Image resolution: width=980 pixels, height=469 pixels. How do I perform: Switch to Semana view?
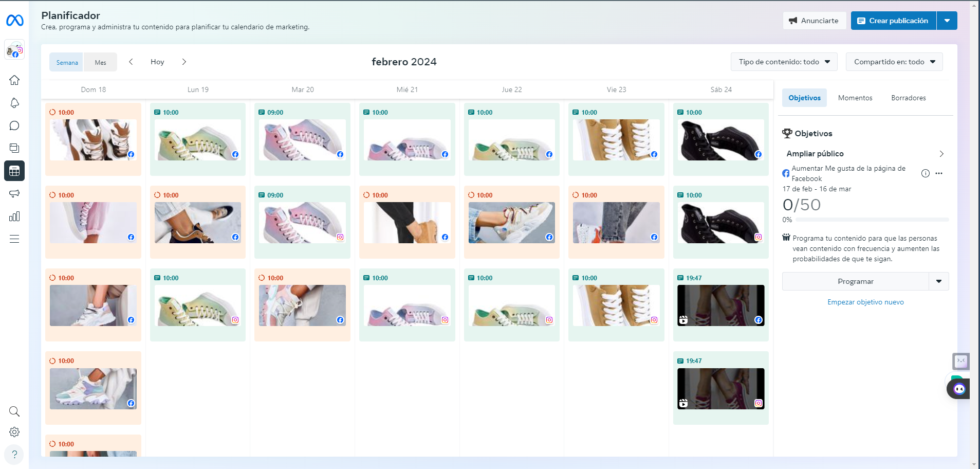tap(67, 62)
